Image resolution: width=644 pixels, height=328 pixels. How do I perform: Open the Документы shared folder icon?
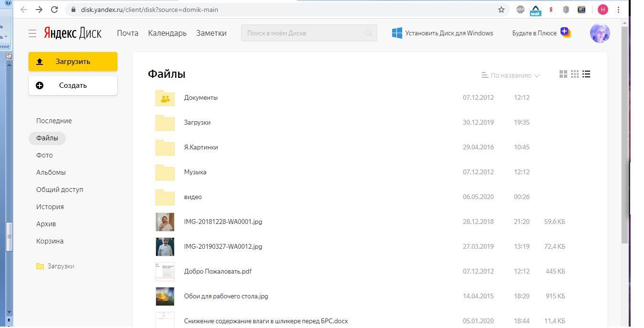click(x=165, y=98)
